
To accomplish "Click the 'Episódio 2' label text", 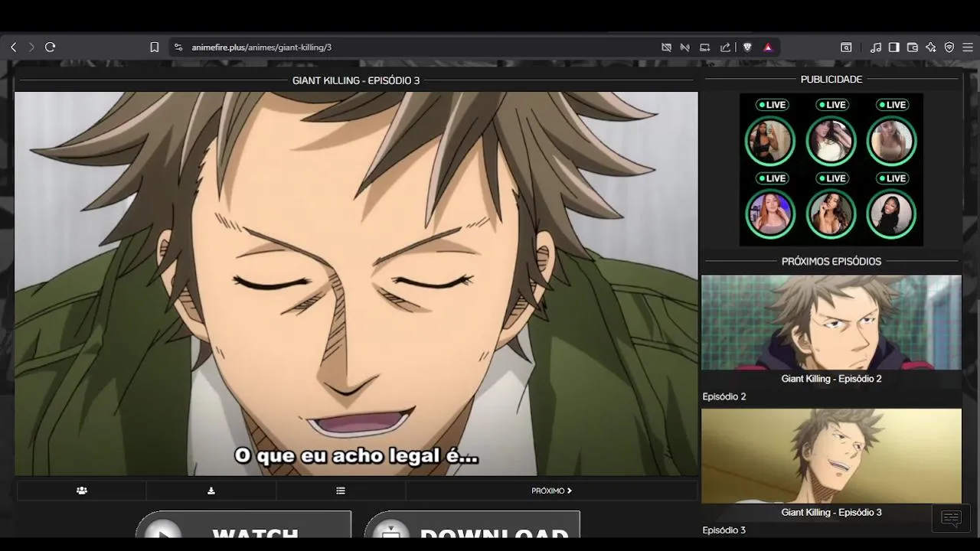I will coord(724,396).
